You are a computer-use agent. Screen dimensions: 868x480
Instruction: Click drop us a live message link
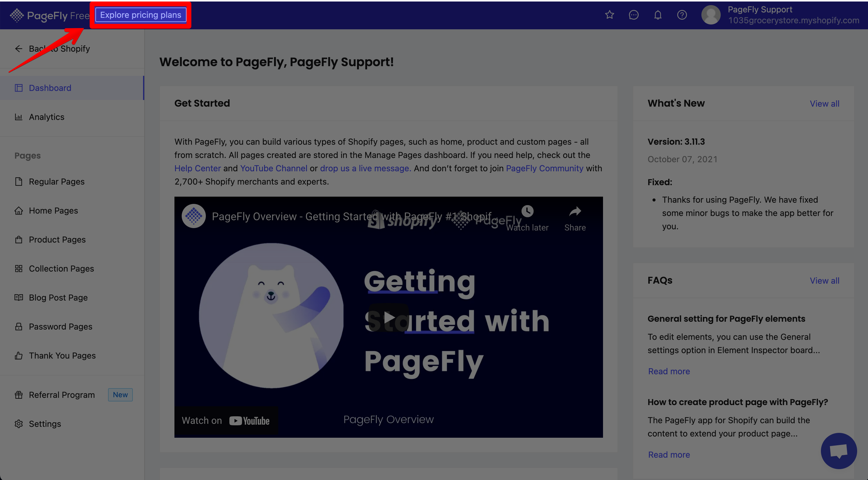[x=365, y=168]
